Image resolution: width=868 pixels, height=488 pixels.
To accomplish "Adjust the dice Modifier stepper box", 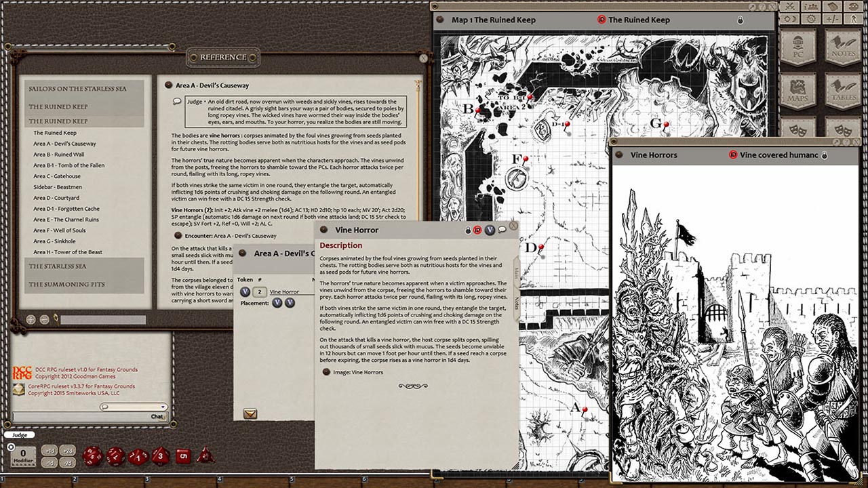I will 22,456.
